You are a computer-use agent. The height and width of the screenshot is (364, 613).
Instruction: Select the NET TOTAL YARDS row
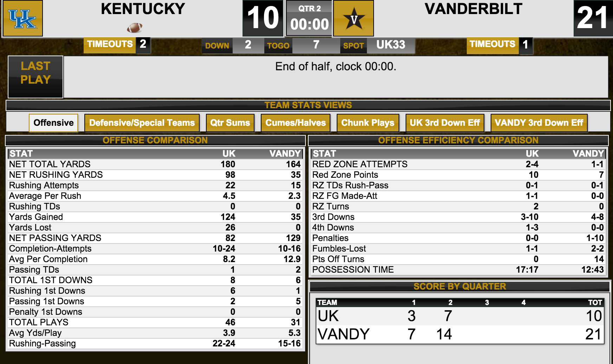click(x=155, y=164)
